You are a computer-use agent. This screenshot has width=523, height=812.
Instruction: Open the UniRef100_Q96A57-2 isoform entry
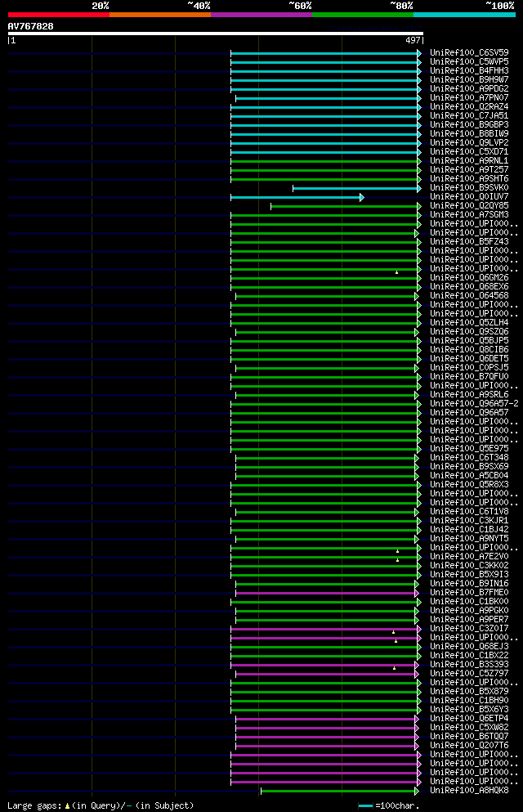pos(474,404)
